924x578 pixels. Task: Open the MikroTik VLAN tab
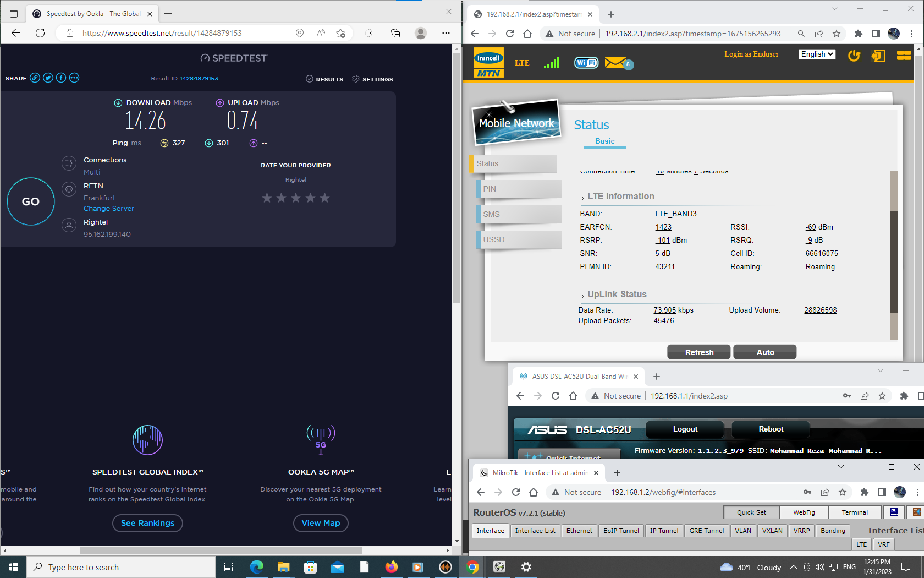pos(743,531)
